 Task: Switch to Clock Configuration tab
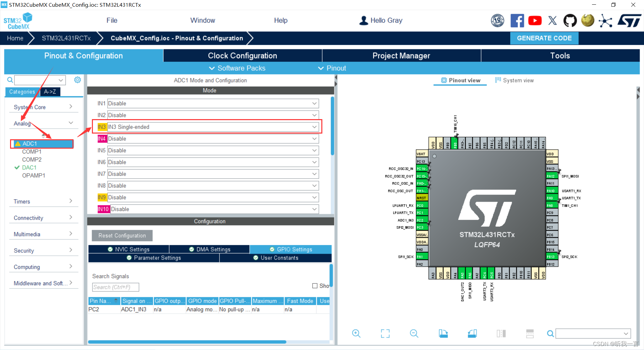point(243,56)
